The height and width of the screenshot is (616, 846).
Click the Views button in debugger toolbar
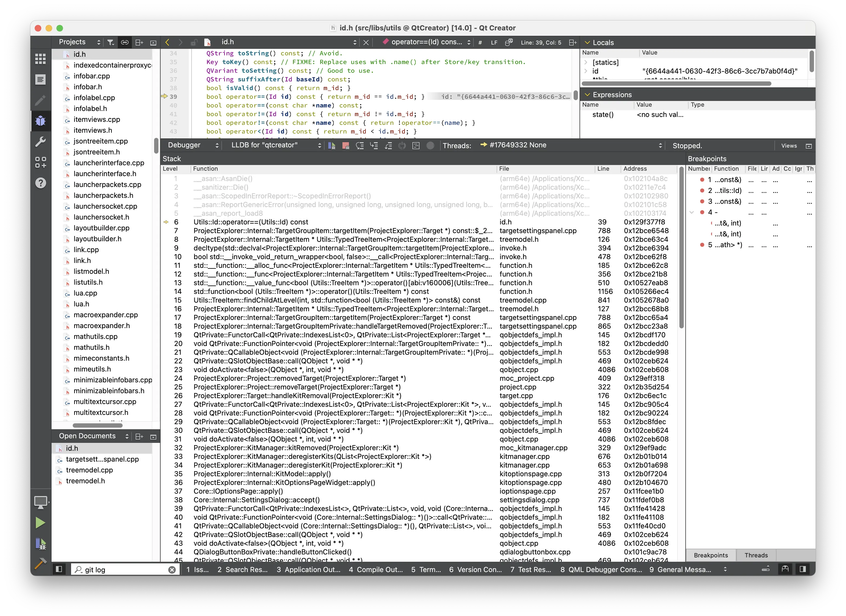[x=789, y=146]
